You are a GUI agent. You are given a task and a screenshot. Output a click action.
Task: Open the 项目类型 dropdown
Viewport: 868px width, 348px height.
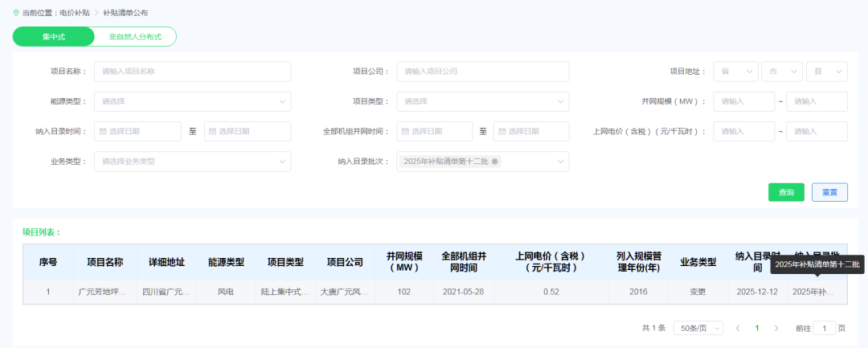(x=482, y=101)
